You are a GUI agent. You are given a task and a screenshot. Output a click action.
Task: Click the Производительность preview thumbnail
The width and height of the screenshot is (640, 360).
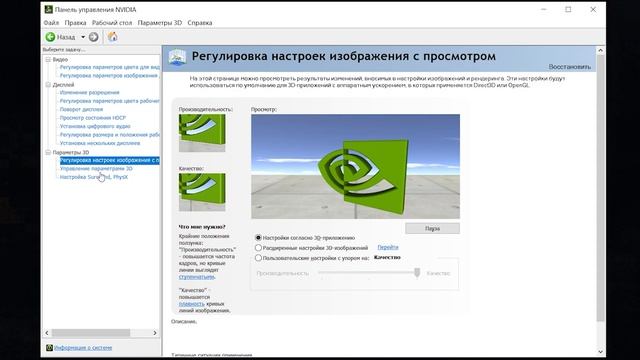[202, 133]
